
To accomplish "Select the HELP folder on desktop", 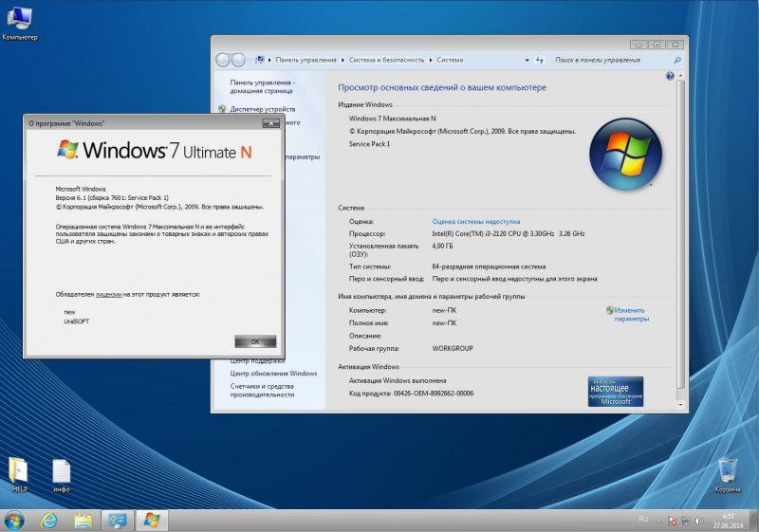I will pos(19,474).
